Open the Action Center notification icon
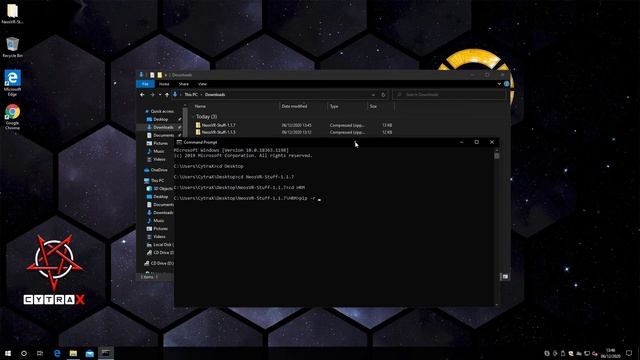The image size is (640, 360). click(x=629, y=353)
